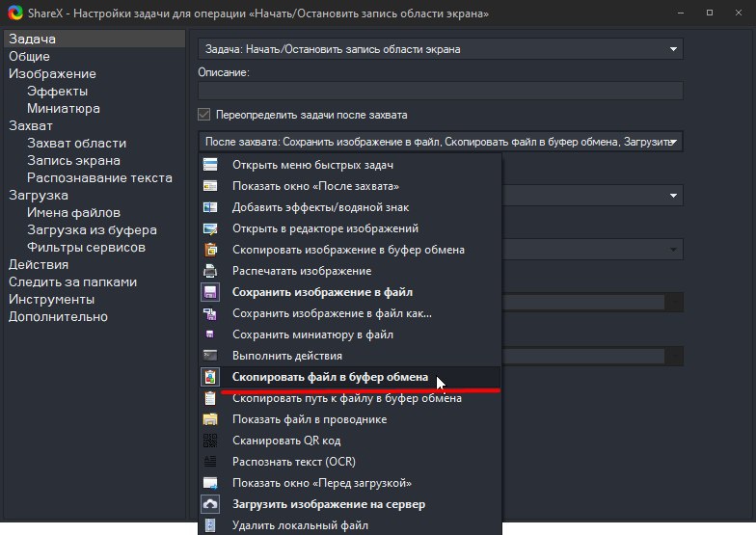Select «Сканировать QR код»
Viewport: 756px width, 535px height.
pyautogui.click(x=350, y=440)
